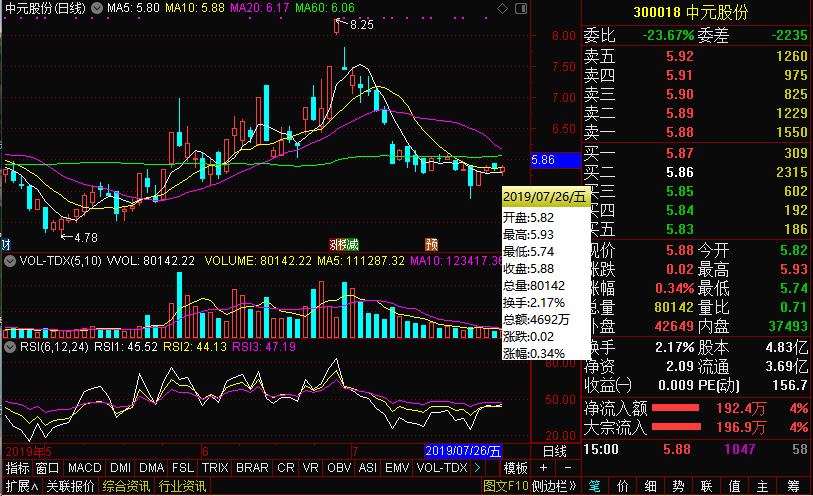Image resolution: width=813 pixels, height=496 pixels.
Task: Click the 中元股份(日线) chart title
Action: pos(45,8)
